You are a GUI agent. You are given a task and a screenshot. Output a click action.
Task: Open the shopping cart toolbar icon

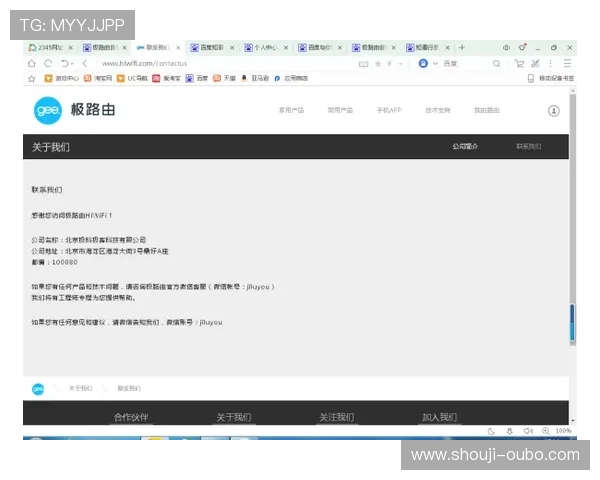click(x=519, y=64)
